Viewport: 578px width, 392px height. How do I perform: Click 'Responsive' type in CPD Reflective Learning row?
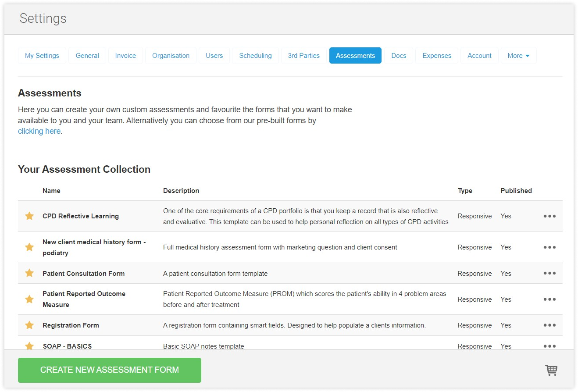475,216
